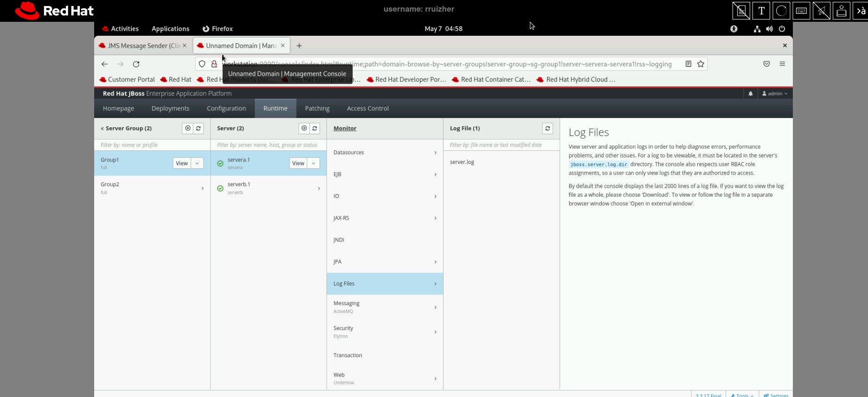Refresh the Server Group column
The width and height of the screenshot is (868, 397).
click(199, 128)
